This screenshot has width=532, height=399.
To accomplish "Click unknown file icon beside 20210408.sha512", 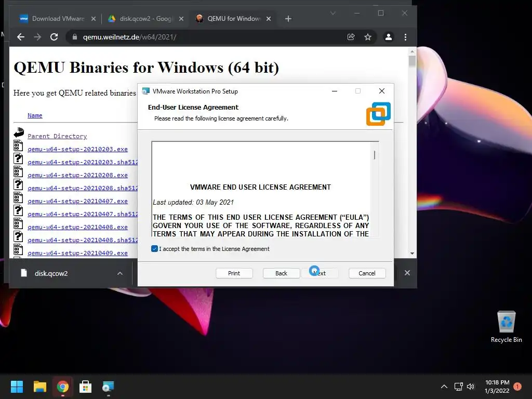I will coord(18,236).
